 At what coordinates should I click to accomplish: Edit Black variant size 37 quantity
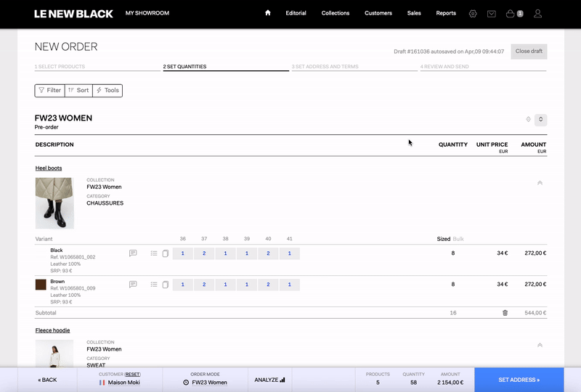coord(204,253)
